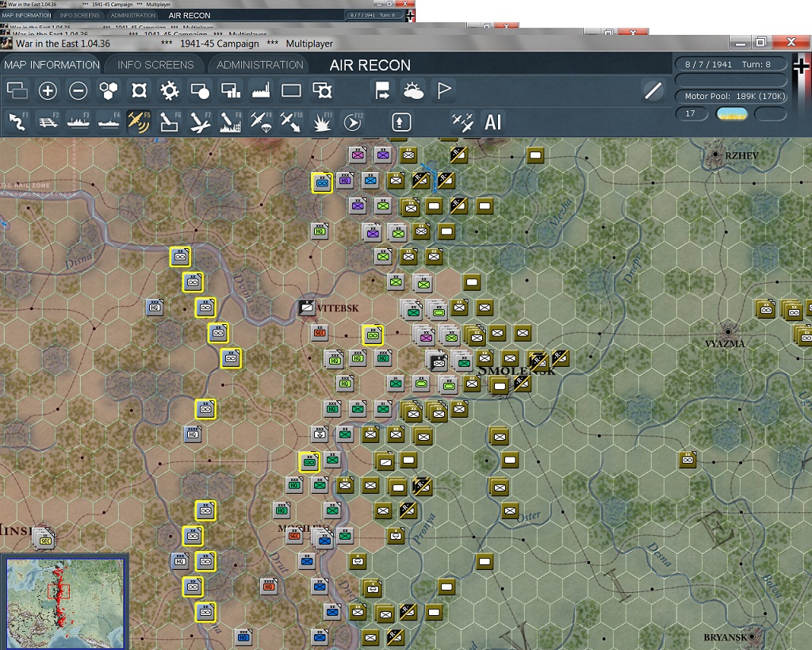Click the gear-shaped map option icon
This screenshot has height=650, width=812.
coord(170,90)
